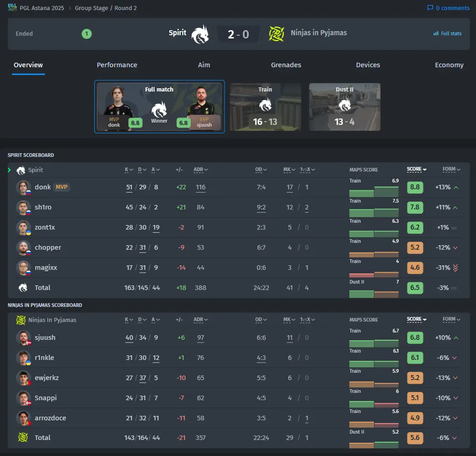476x456 pixels.
Task: Click the NiP logo in scoreboard header
Action: click(21, 320)
